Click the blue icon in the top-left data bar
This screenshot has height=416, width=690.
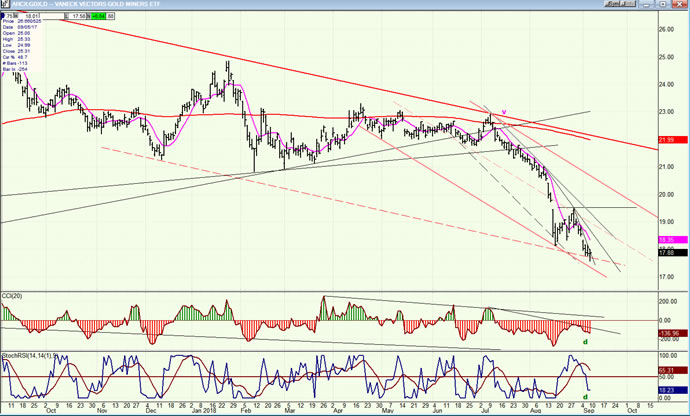[x=5, y=16]
